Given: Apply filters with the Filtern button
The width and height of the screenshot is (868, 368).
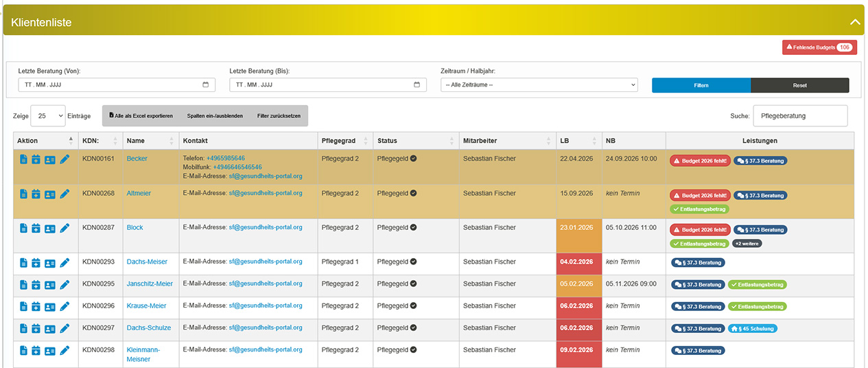Looking at the screenshot, I should [x=701, y=85].
